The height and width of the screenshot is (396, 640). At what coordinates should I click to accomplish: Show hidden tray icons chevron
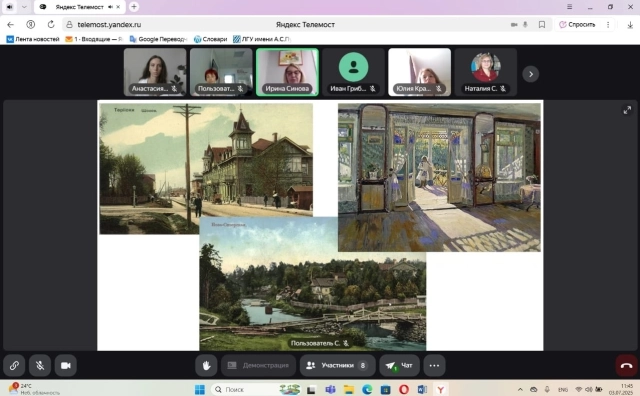click(520, 389)
